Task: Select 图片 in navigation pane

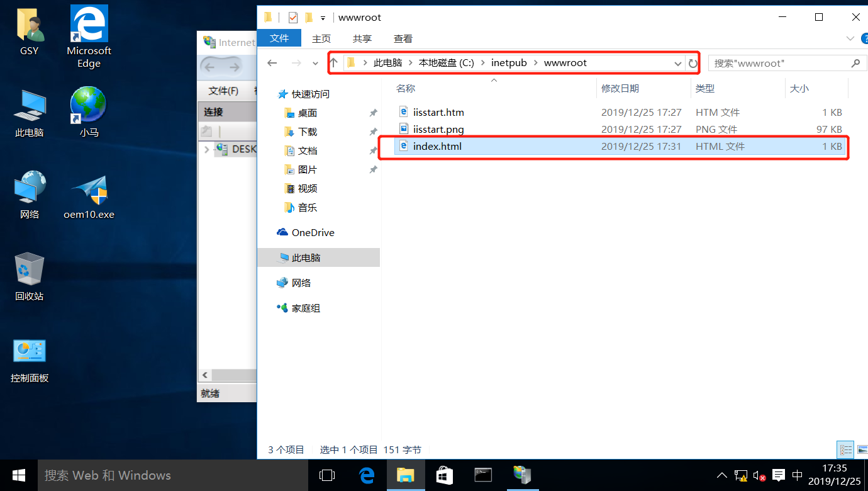Action: coord(308,169)
